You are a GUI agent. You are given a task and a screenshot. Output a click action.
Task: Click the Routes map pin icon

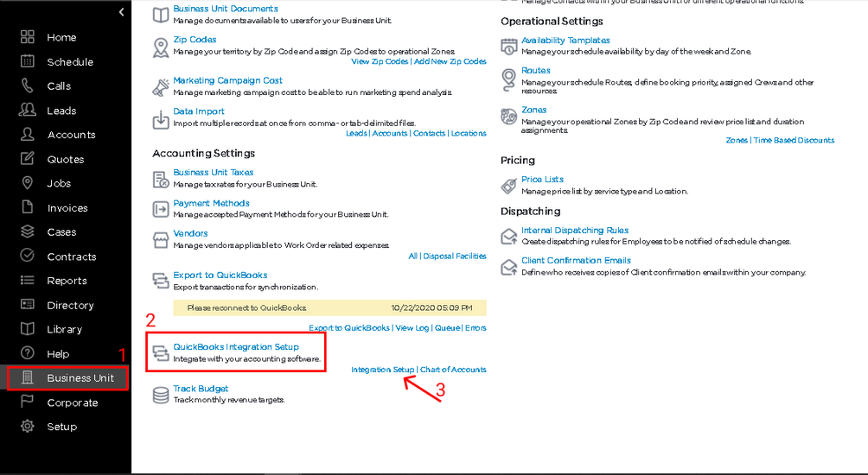coord(508,79)
